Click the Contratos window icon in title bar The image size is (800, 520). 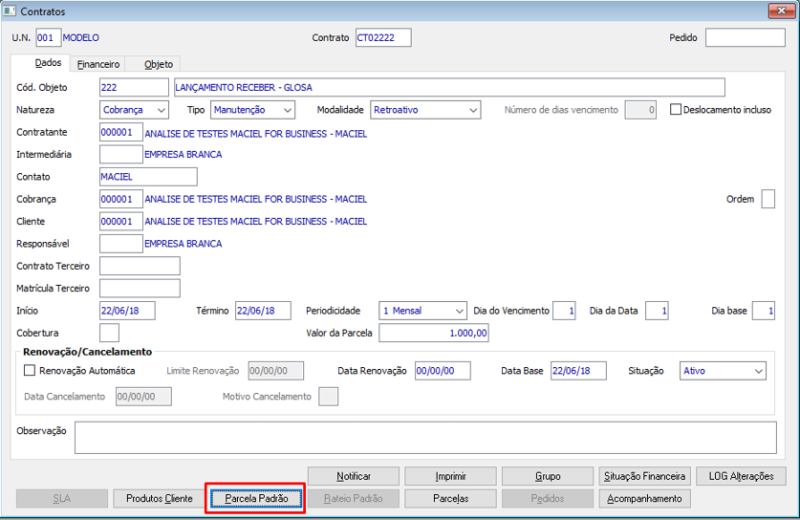tap(9, 11)
